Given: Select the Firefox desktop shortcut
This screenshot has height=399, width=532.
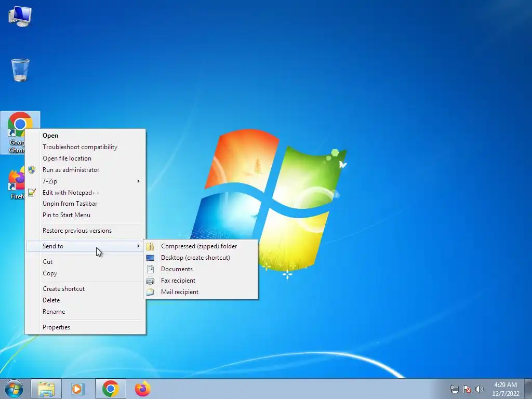Looking at the screenshot, I should coord(17,182).
